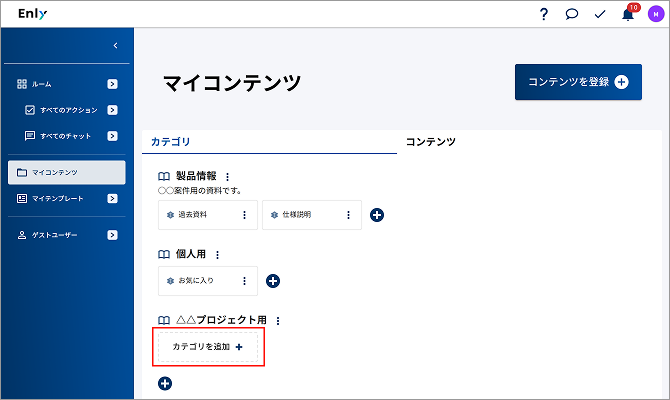The image size is (670, 400).
Task: Expand the マイテンプレート arrow
Action: (112, 198)
